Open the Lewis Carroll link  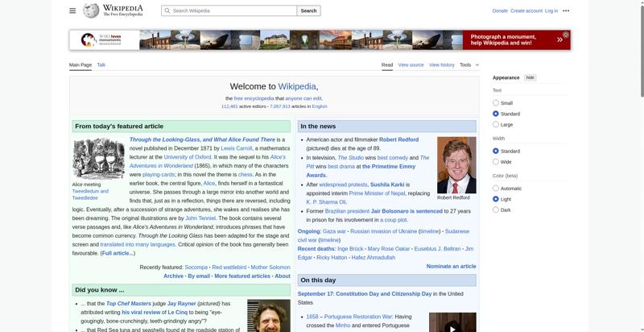(x=236, y=148)
